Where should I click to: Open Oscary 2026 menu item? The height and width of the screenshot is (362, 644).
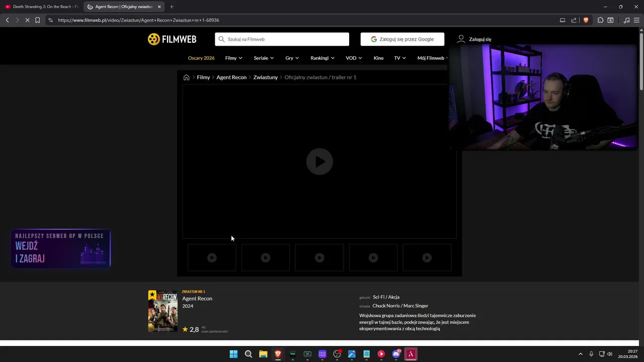(201, 58)
